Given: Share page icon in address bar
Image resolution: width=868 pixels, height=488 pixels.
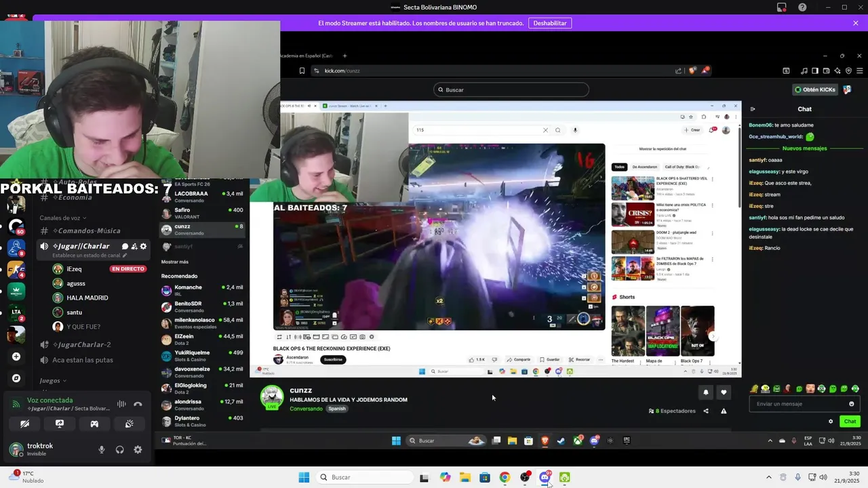Looking at the screenshot, I should click(x=678, y=70).
